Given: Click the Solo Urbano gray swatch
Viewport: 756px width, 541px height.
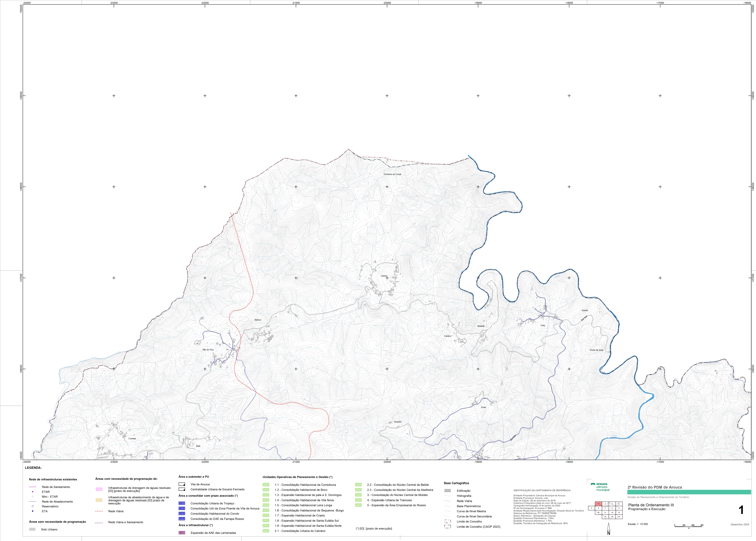Looking at the screenshot, I should click(x=32, y=529).
